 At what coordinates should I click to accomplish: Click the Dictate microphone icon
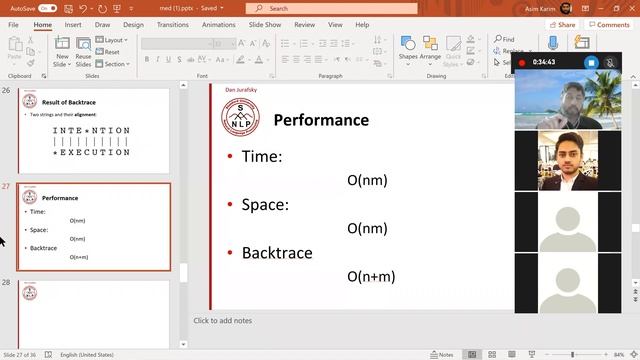point(553,42)
